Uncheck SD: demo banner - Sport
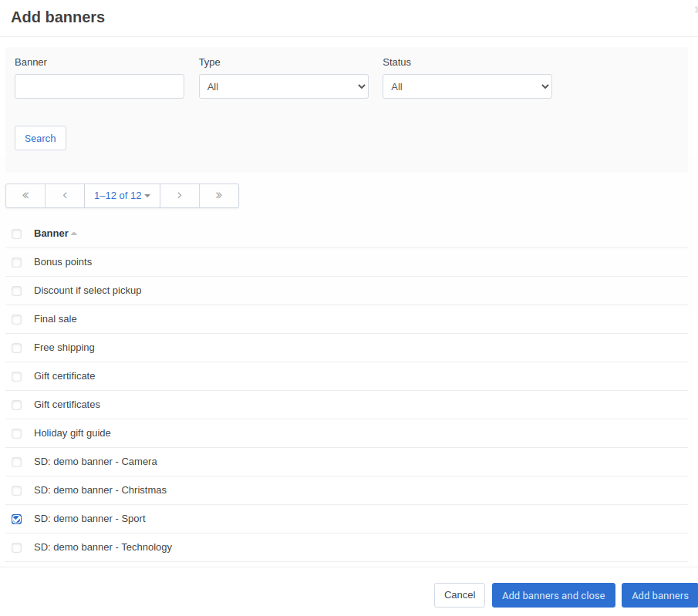The width and height of the screenshot is (698, 616). (16, 519)
